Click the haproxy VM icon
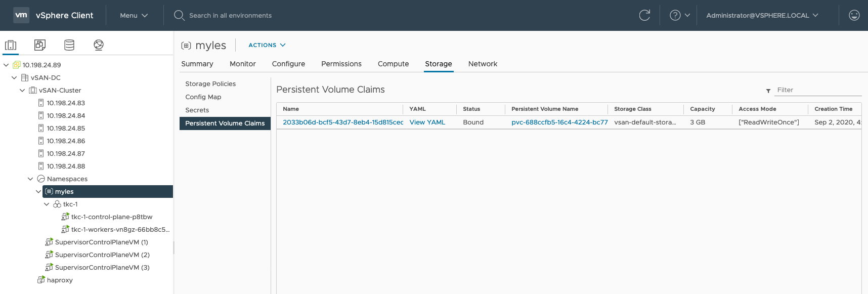Image resolution: width=868 pixels, height=294 pixels. click(41, 280)
